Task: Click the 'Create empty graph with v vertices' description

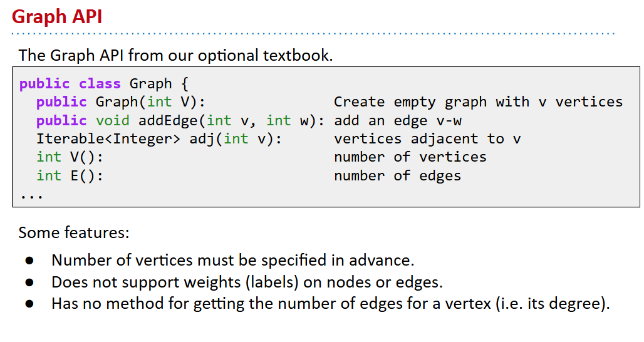Action: [x=478, y=101]
